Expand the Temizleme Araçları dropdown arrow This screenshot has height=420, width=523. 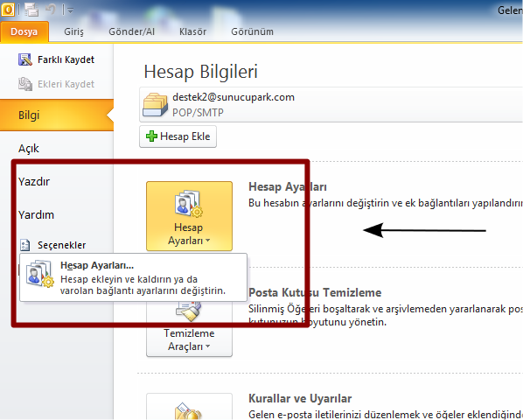click(208, 346)
